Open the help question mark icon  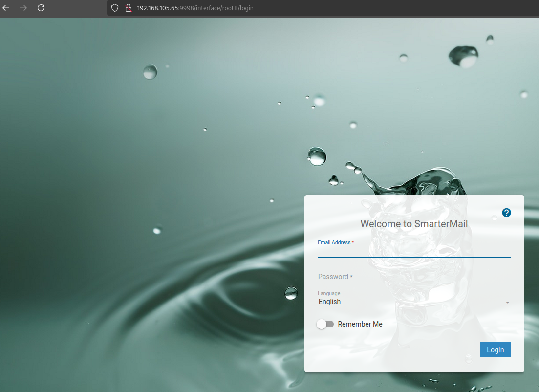[x=506, y=213]
